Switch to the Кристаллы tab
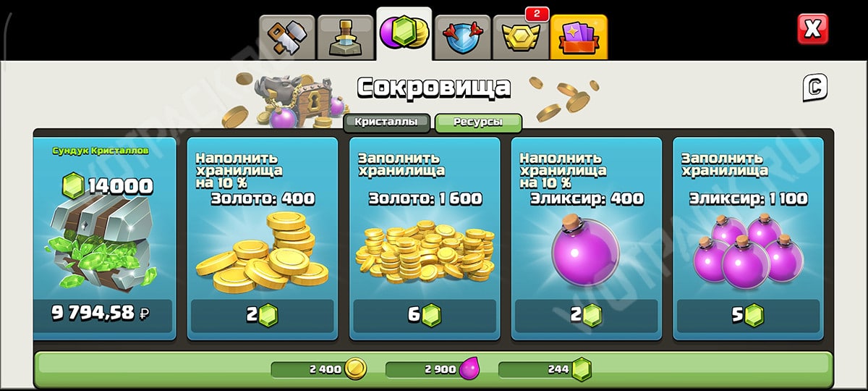The height and width of the screenshot is (391, 868). pos(387,122)
